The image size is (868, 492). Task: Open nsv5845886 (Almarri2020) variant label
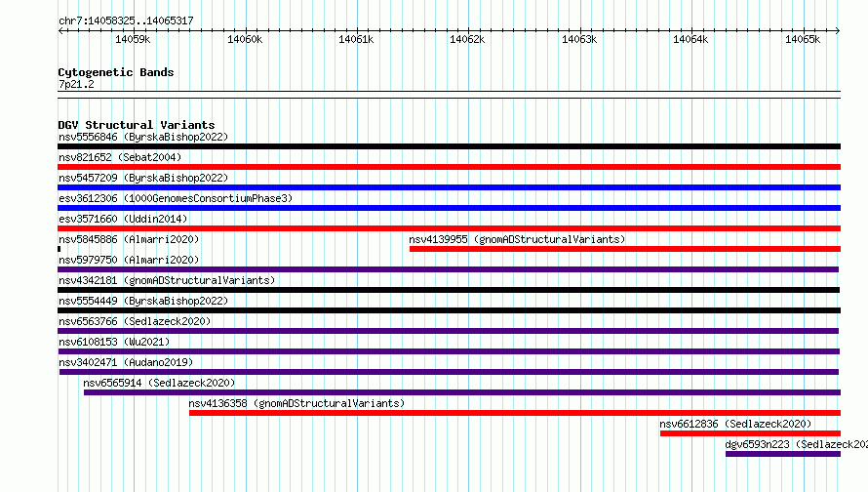[x=129, y=239]
